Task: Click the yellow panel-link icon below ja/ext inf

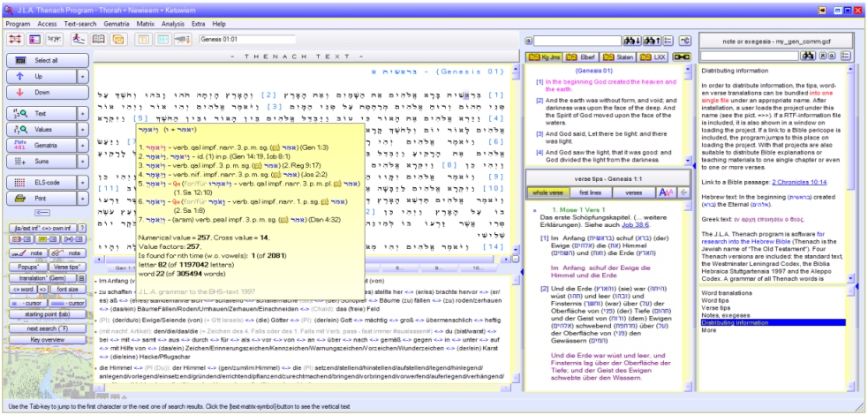Action: click(49, 239)
